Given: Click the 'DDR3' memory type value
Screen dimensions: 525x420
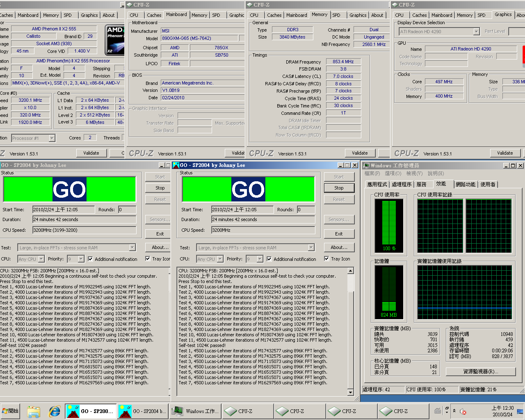Looking at the screenshot, I should (293, 30).
